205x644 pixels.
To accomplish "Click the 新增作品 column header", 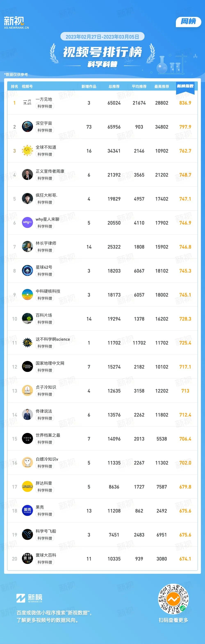I will [x=89, y=87].
